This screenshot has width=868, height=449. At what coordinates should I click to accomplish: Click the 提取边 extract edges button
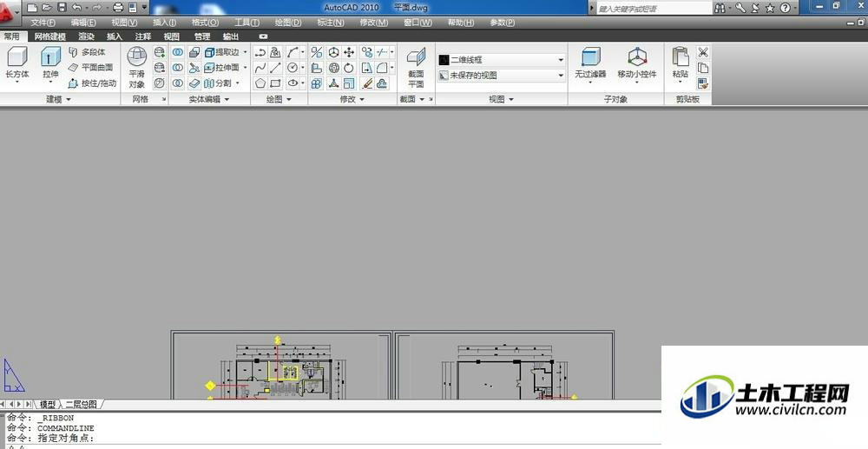[x=222, y=52]
